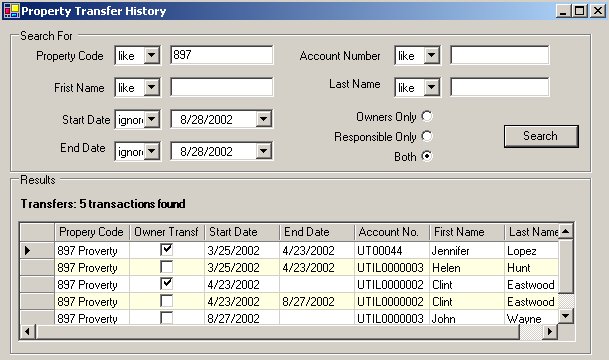This screenshot has height=360, width=609.
Task: Click last name cell Wayne
Action: pyautogui.click(x=532, y=318)
